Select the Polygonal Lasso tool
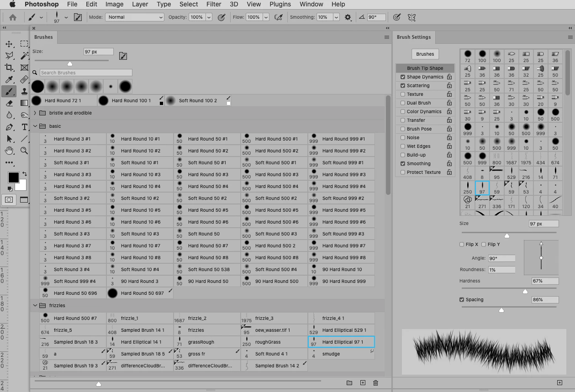This screenshot has height=392, width=575. click(9, 56)
